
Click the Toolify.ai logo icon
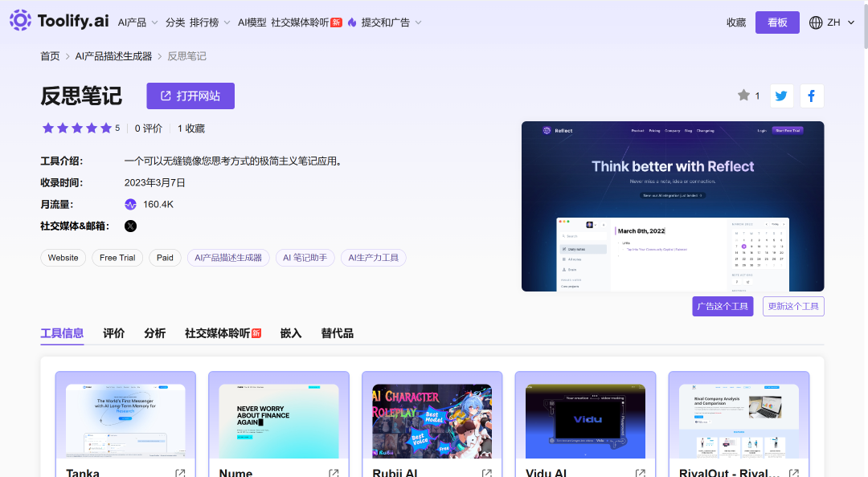pos(20,20)
